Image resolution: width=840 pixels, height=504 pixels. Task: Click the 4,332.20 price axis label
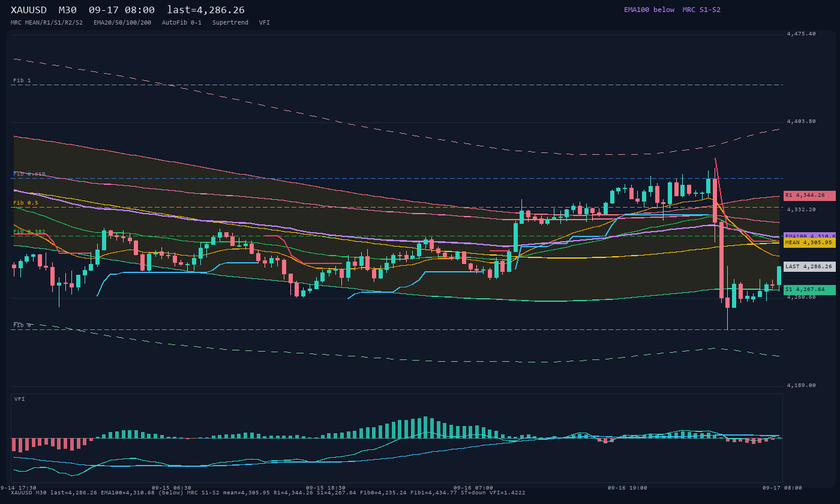click(802, 209)
